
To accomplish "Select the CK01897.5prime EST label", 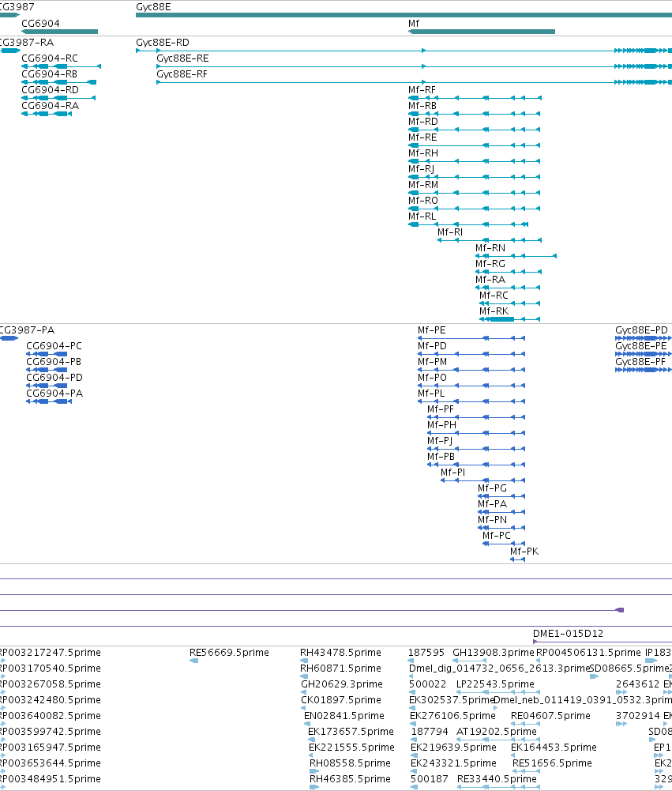I will [x=341, y=700].
